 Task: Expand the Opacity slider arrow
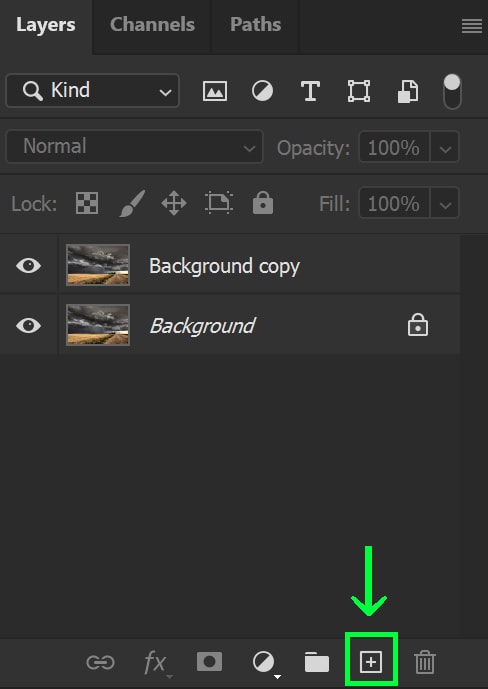pos(445,147)
